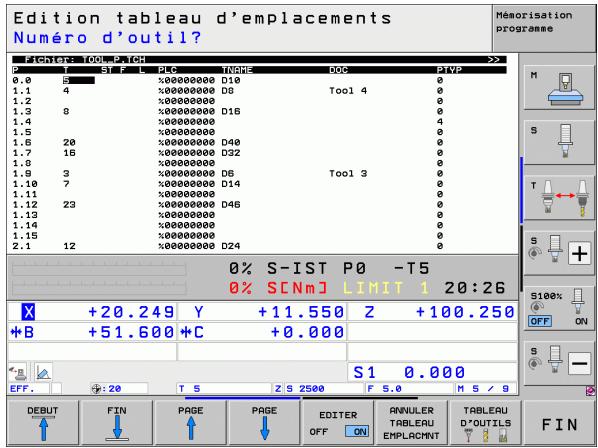This screenshot has width=598, height=448.
Task: Click the DOC column header
Action: pos(339,70)
